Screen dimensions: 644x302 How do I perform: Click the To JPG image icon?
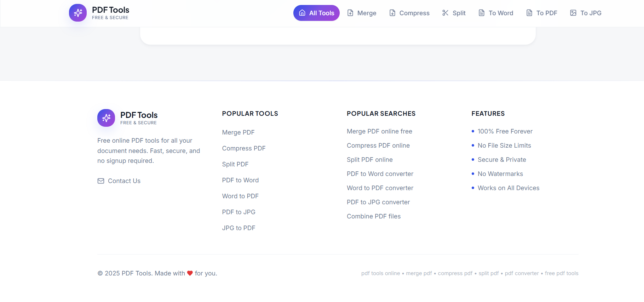point(573,13)
